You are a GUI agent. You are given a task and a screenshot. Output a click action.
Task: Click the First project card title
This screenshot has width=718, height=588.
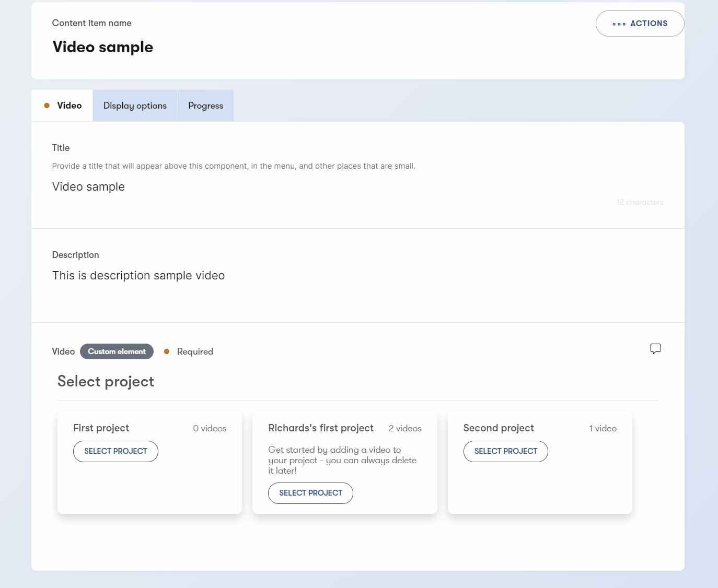point(101,428)
